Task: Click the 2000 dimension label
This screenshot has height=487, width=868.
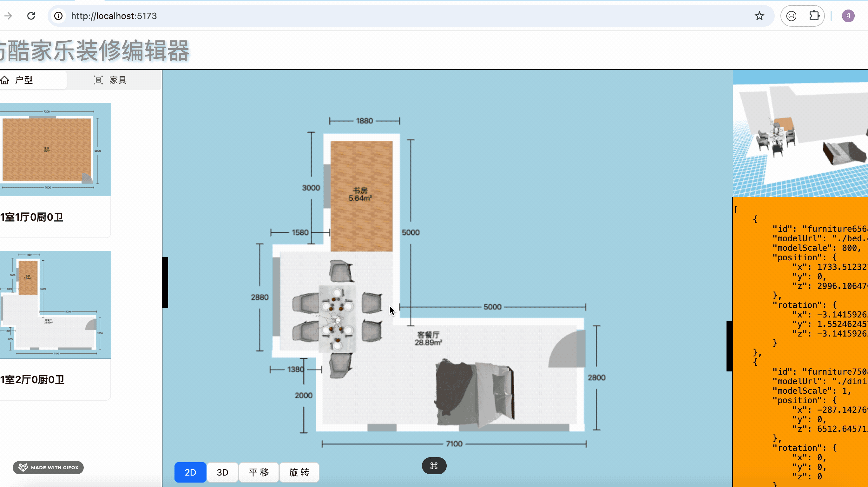Action: pos(304,395)
